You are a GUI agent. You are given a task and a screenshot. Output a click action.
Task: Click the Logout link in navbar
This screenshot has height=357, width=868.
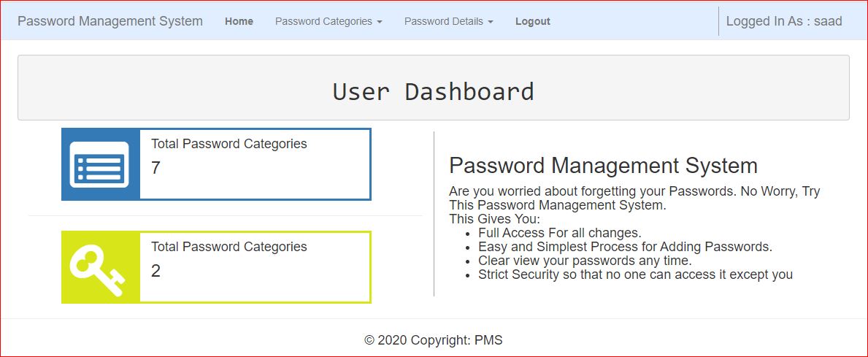(x=532, y=22)
